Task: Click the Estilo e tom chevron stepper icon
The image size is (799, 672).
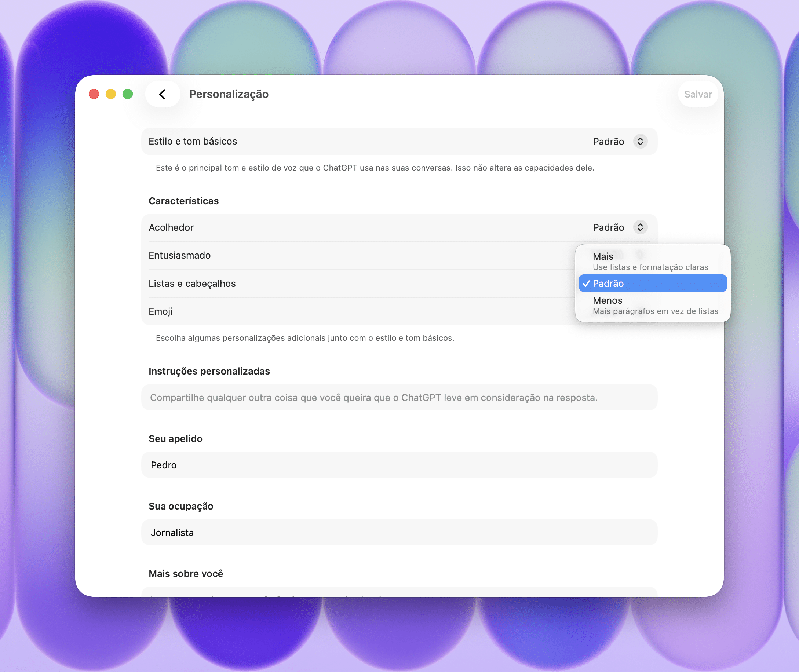Action: click(x=640, y=142)
